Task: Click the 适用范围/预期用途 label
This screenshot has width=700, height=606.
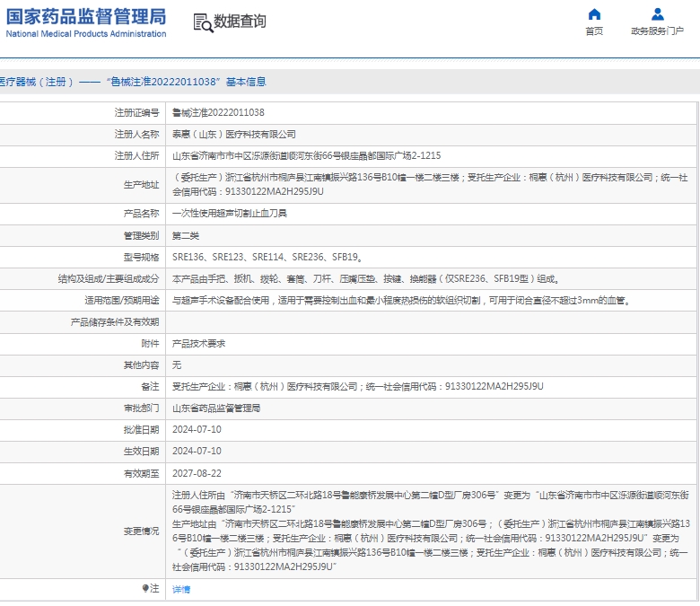Action: pos(122,301)
